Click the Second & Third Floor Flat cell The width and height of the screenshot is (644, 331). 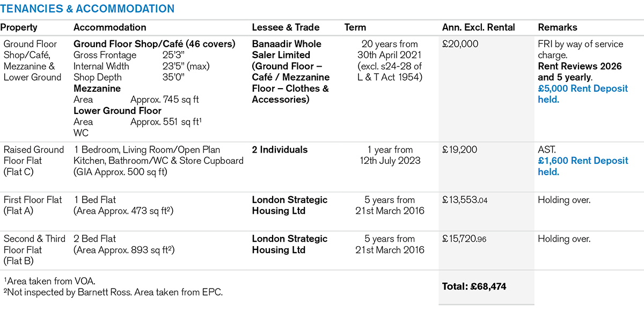pos(34,250)
